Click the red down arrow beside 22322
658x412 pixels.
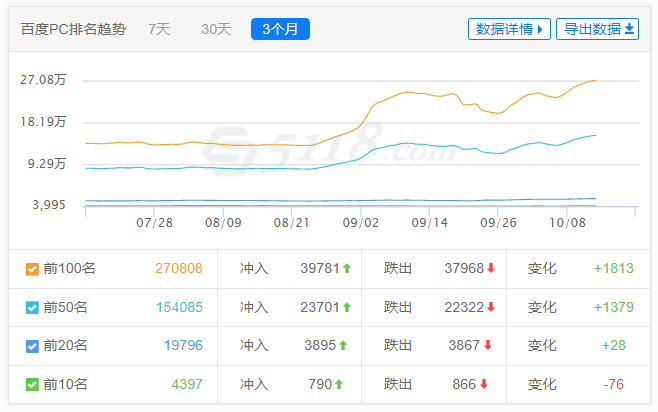tap(491, 307)
